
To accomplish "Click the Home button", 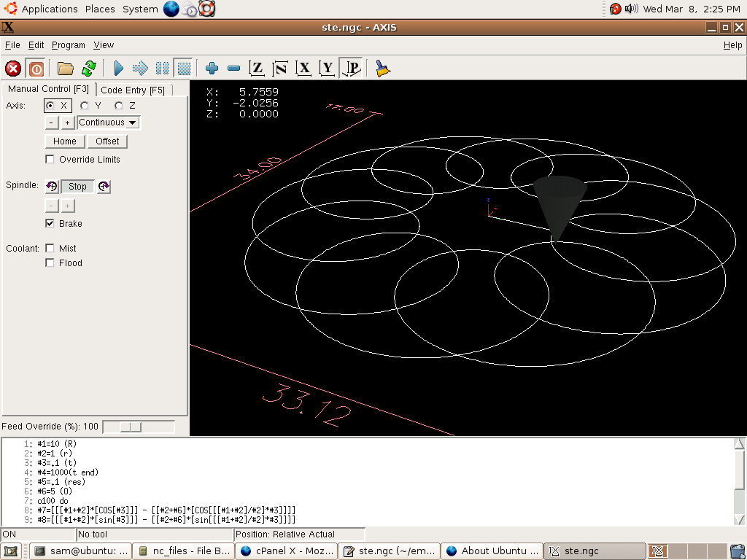I will click(x=65, y=141).
